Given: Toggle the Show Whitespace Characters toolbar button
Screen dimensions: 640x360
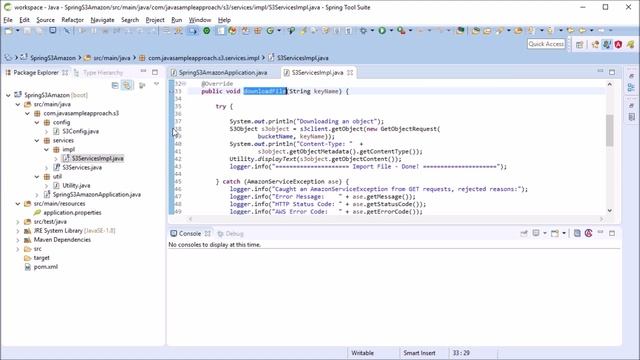Looking at the screenshot, I should (348, 31).
